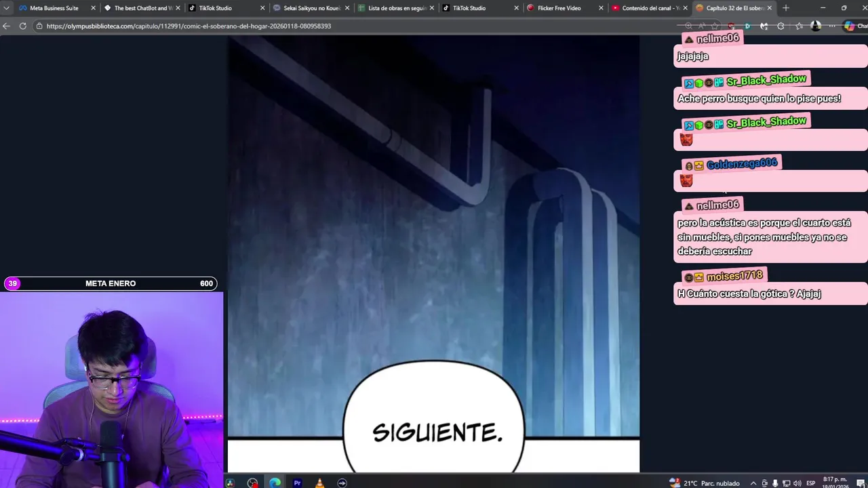Click the SIGUIENTE speech bubble

point(434,417)
